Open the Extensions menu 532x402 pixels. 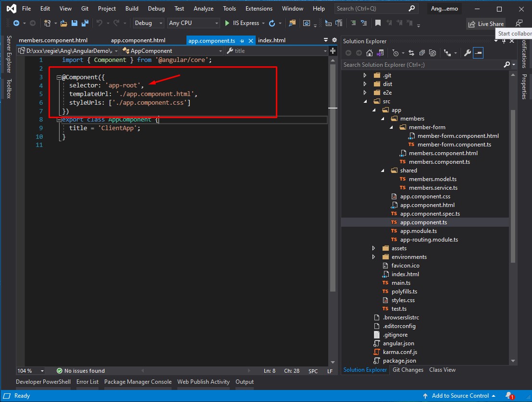[259, 9]
